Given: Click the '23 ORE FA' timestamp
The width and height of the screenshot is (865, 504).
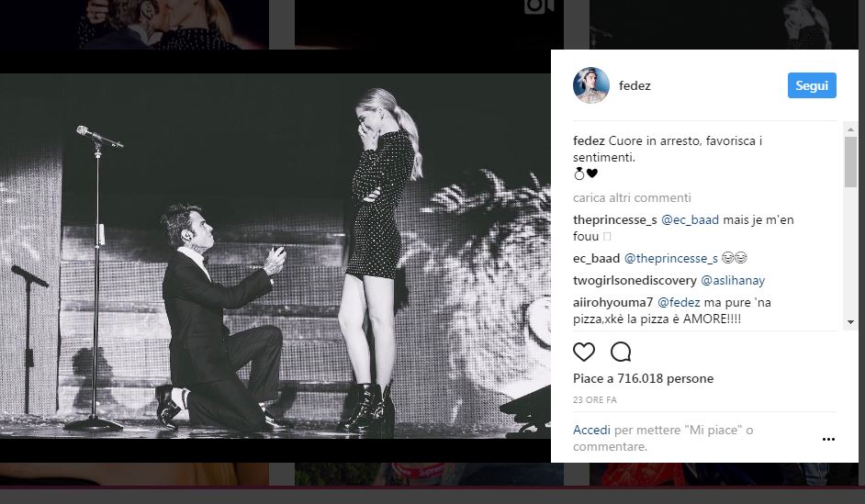Looking at the screenshot, I should (x=593, y=399).
